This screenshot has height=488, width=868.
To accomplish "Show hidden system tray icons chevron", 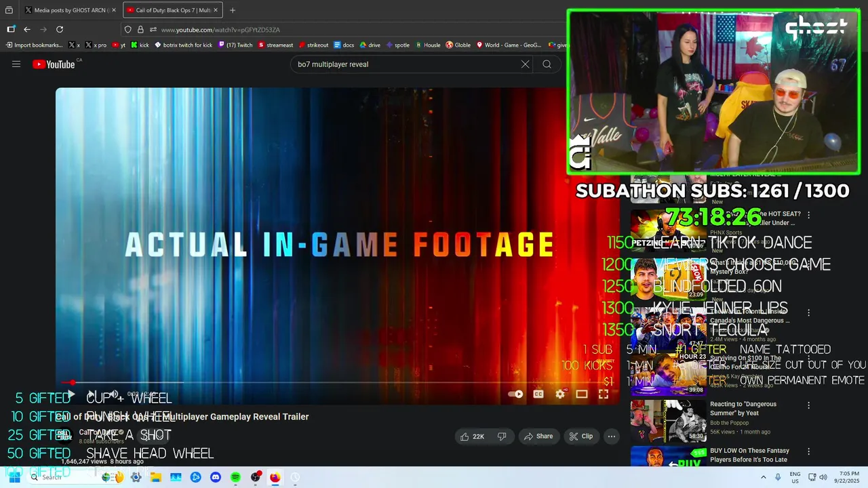I will coord(764,477).
